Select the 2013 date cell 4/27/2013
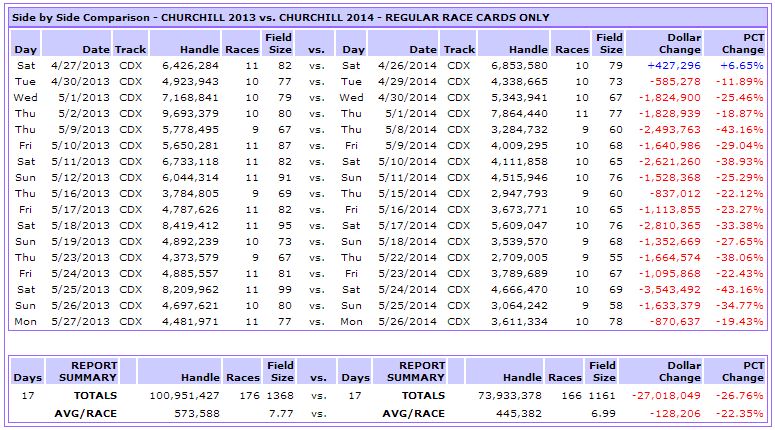The width and height of the screenshot is (775, 430). click(x=80, y=66)
